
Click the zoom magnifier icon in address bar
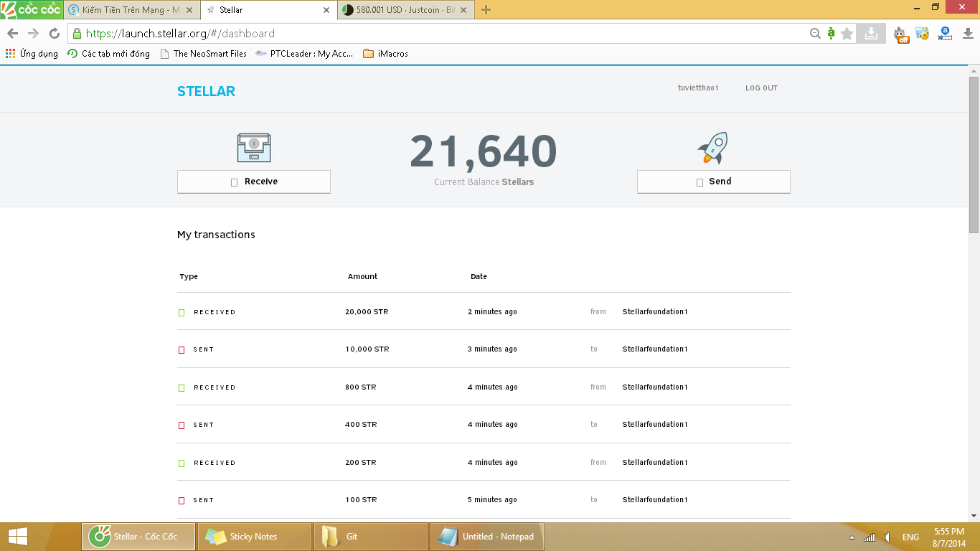(x=815, y=33)
